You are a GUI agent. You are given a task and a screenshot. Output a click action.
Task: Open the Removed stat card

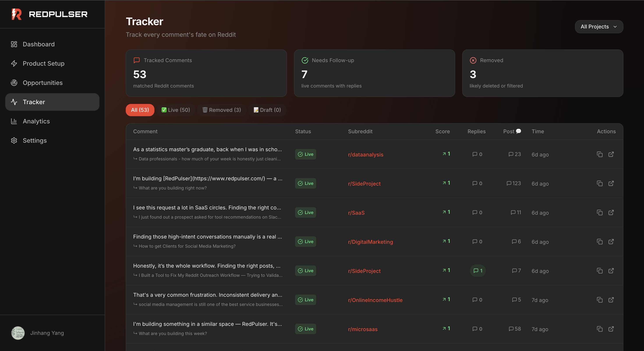point(543,73)
